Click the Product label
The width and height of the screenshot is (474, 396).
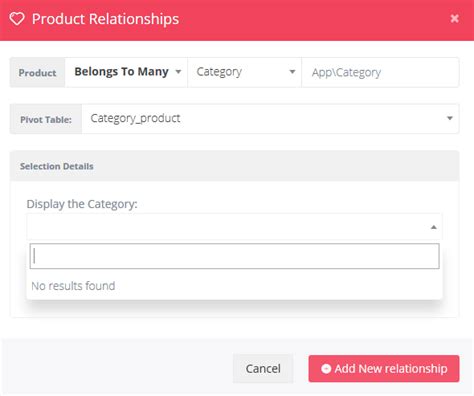pos(37,73)
